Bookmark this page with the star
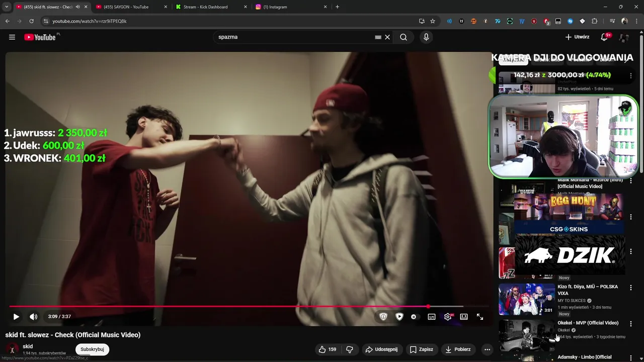644x362 pixels. [x=433, y=21]
